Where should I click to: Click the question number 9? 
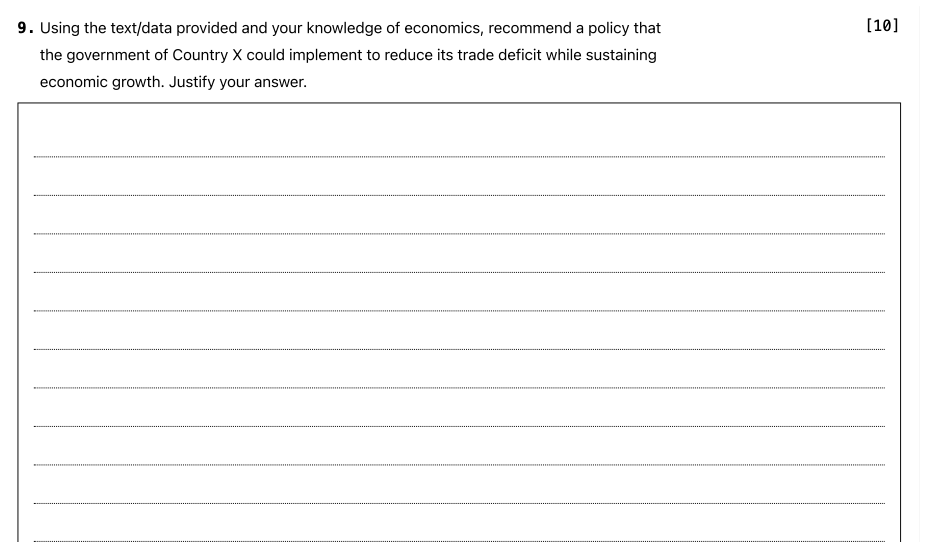(x=25, y=28)
